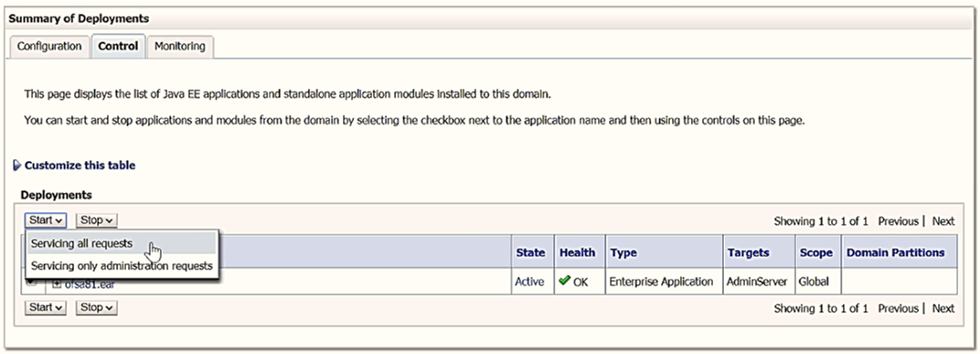This screenshot has width=980, height=354.
Task: Click top Next pagination link
Action: coord(943,220)
